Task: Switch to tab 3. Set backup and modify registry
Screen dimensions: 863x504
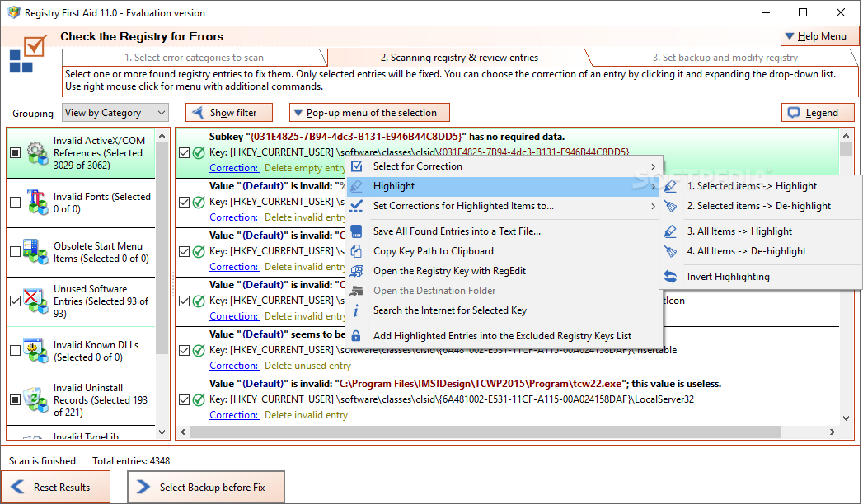Action: (x=725, y=57)
